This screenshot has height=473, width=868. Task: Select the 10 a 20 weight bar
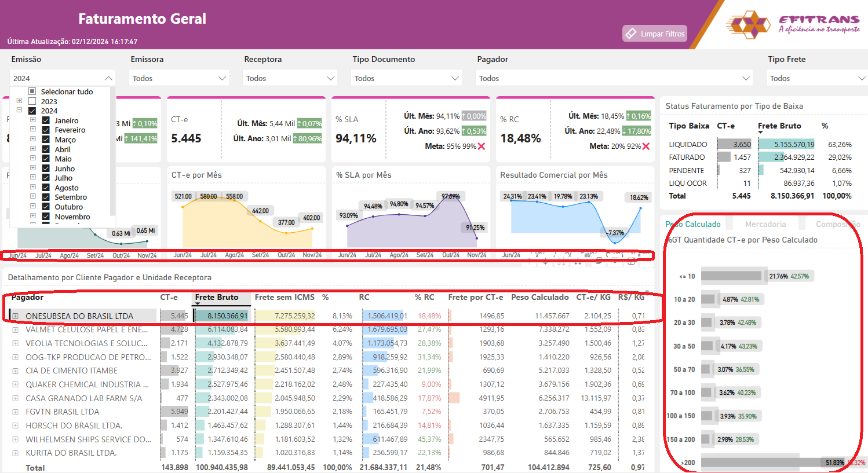pyautogui.click(x=707, y=299)
